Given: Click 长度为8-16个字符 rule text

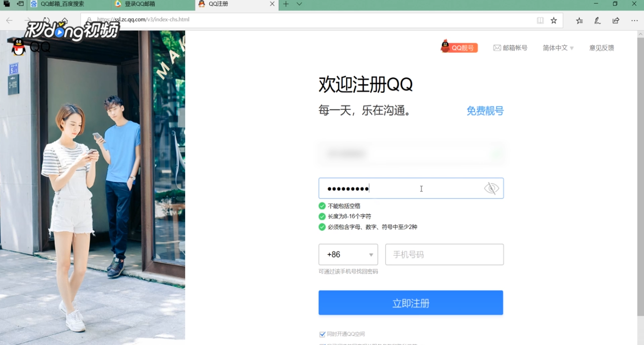Looking at the screenshot, I should pos(349,217).
